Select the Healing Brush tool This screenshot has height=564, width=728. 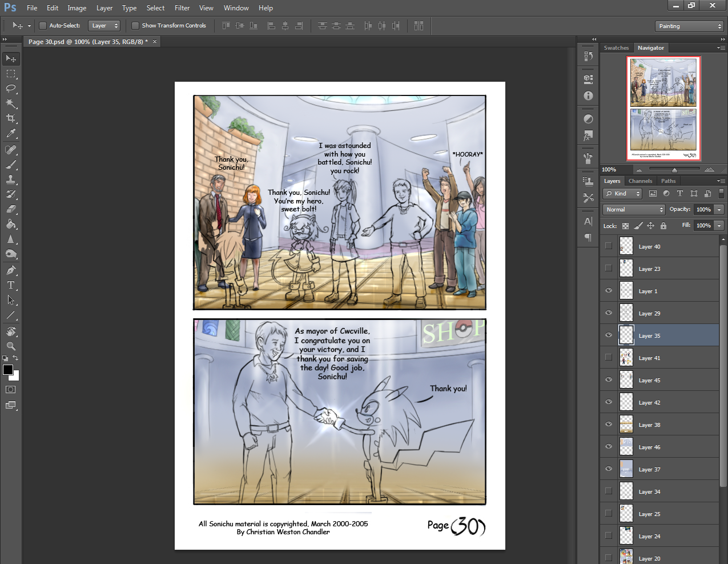(11, 150)
